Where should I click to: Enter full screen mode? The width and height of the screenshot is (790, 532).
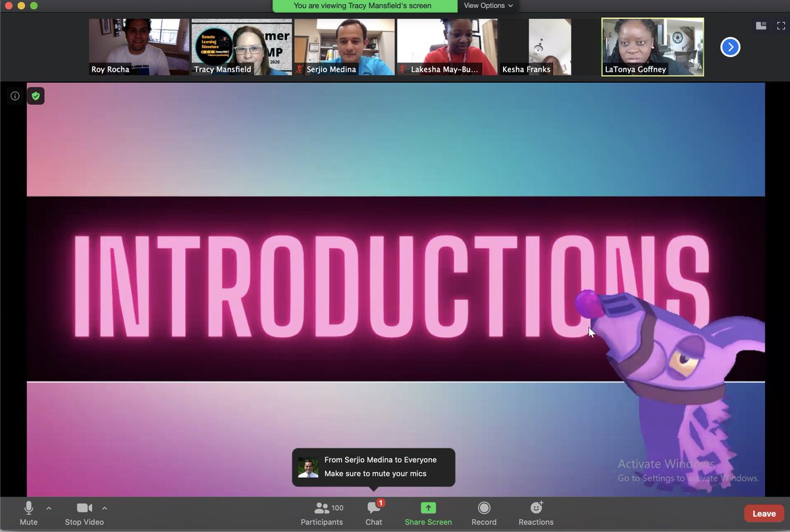(781, 26)
